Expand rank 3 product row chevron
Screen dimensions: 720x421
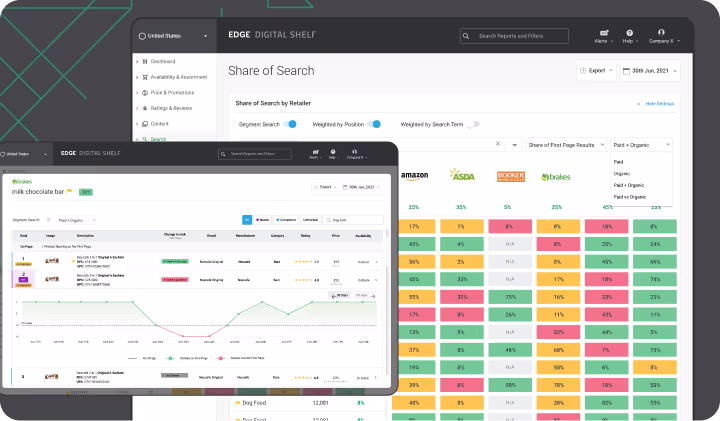(376, 377)
